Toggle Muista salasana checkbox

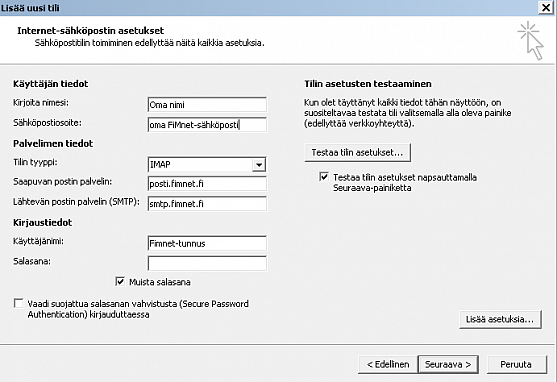[120, 281]
